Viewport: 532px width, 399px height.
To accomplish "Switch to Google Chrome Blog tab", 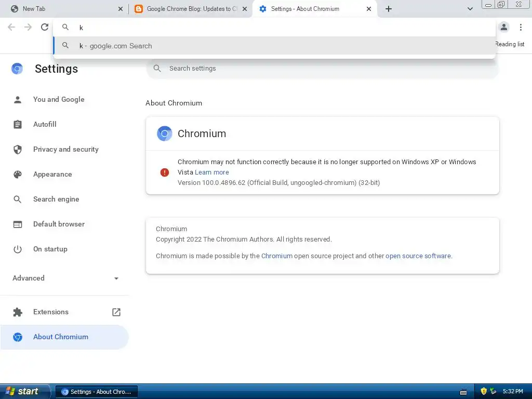I will pos(191,9).
